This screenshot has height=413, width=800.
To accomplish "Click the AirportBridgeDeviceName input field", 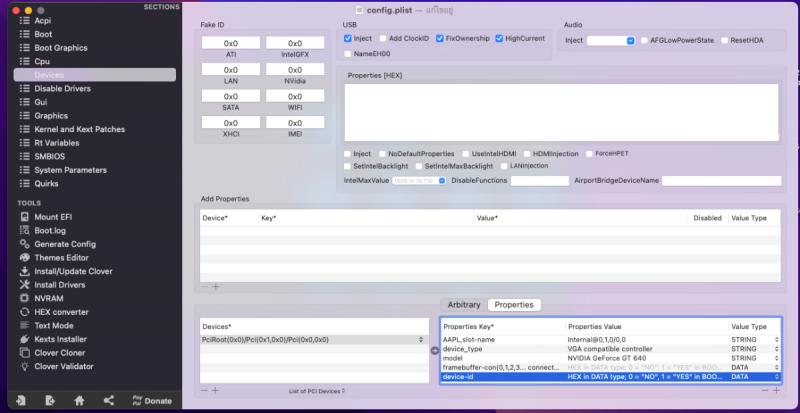I will (x=720, y=180).
